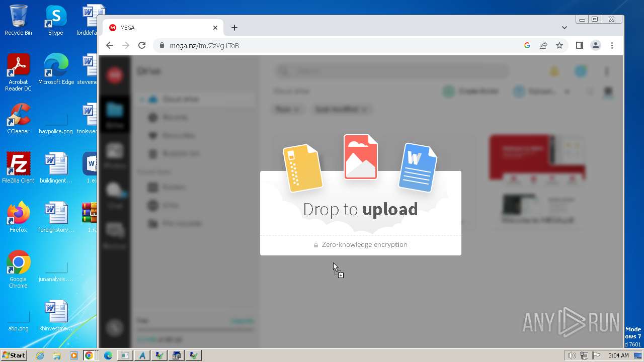Screen dimensions: 644x362
Task: Click the Drop to upload text
Action: click(x=360, y=209)
